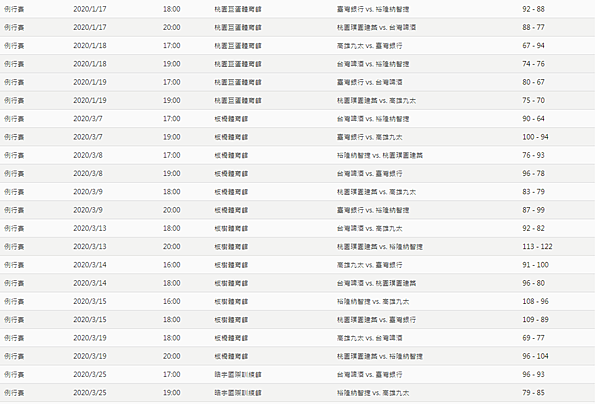Click time 16:00 in the 2020/3/15 row

click(171, 301)
